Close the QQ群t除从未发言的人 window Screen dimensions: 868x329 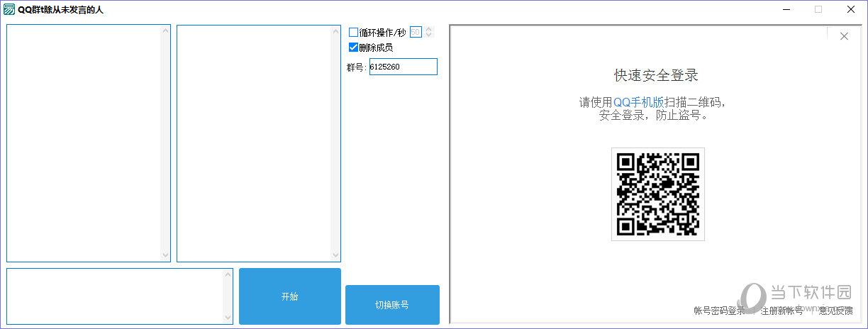850,9
